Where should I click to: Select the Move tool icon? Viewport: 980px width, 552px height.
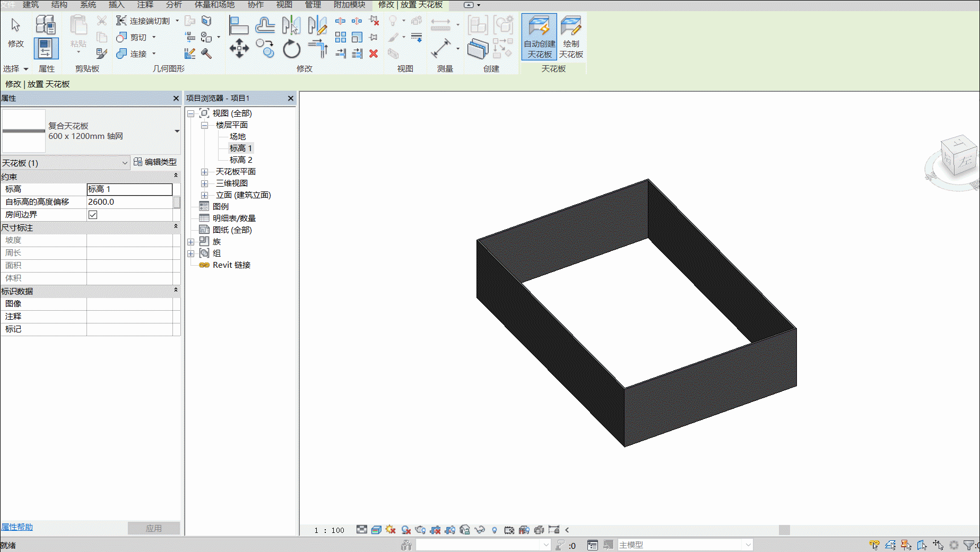[x=239, y=48]
